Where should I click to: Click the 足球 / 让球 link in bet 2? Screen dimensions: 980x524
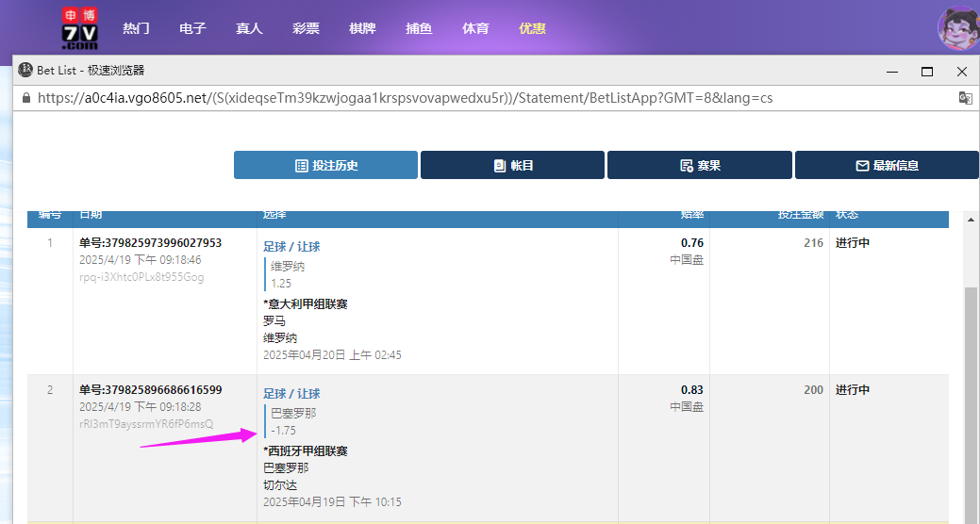[291, 394]
